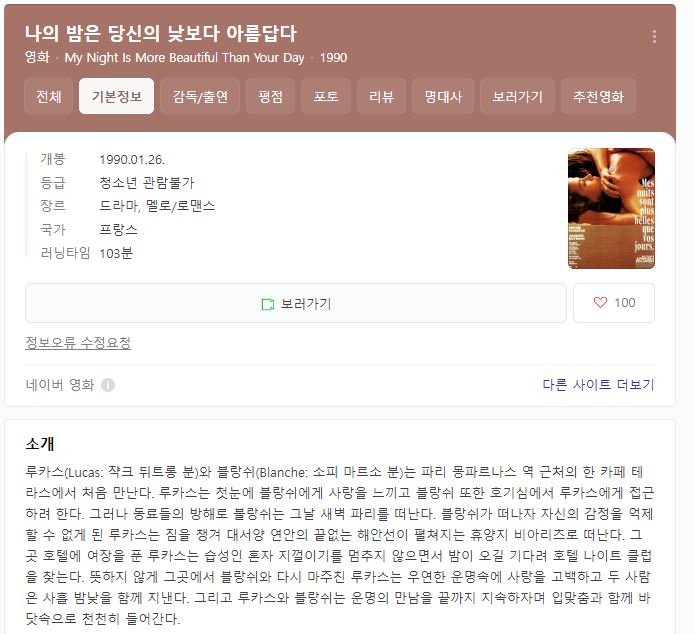Viewport: 694px width, 634px height.
Task: Switch to the 전체 tab
Action: click(49, 96)
